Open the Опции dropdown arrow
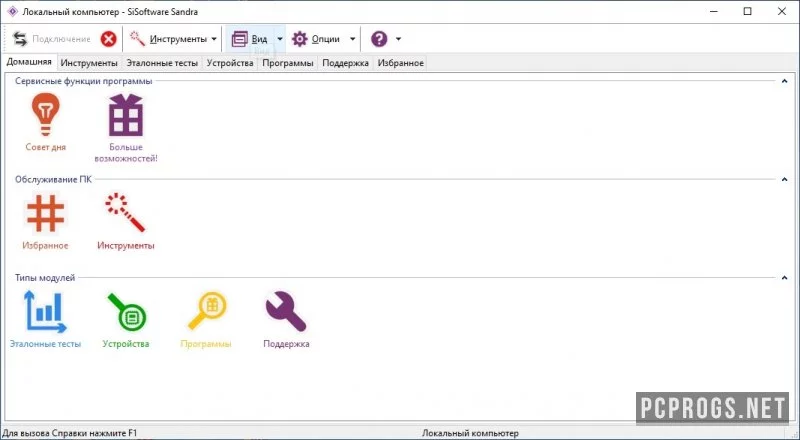Screen dimensions: 800x440 (352, 39)
